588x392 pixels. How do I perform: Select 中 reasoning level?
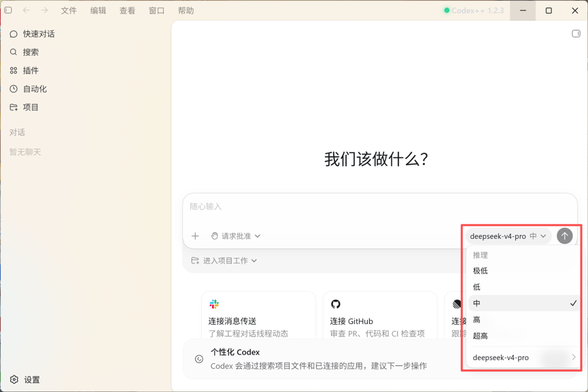coord(523,303)
